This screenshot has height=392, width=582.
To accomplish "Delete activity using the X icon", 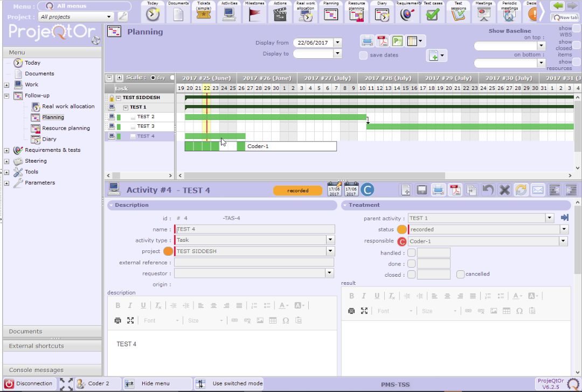I will [504, 190].
